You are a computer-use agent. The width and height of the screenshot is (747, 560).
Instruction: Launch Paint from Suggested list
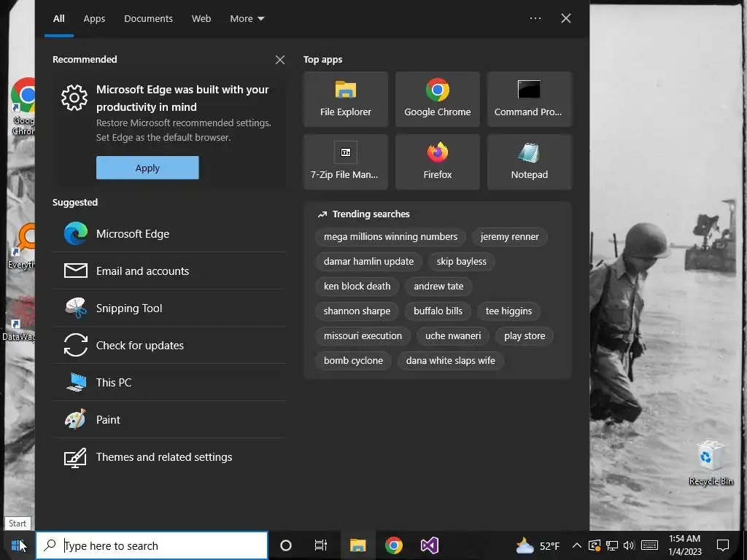point(169,419)
